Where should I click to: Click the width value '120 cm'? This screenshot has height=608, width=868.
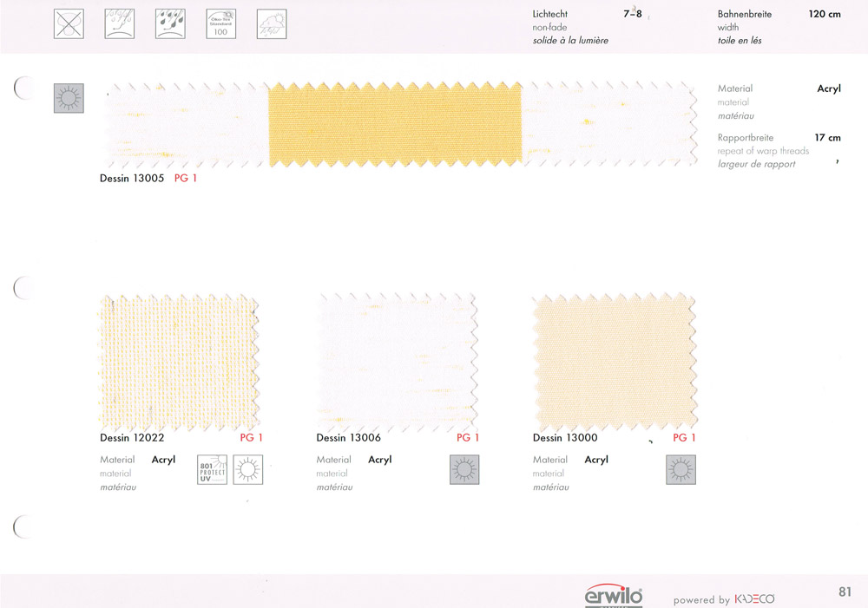tap(825, 14)
